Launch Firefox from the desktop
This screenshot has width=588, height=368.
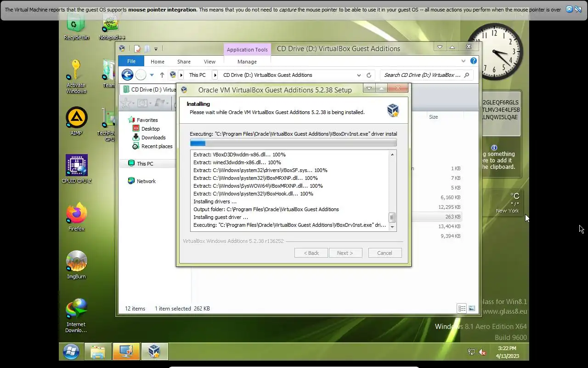[x=76, y=217]
